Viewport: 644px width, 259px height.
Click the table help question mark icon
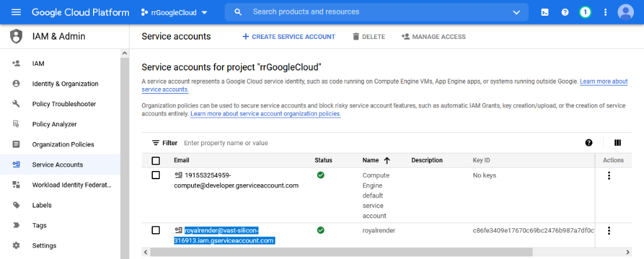(x=589, y=143)
